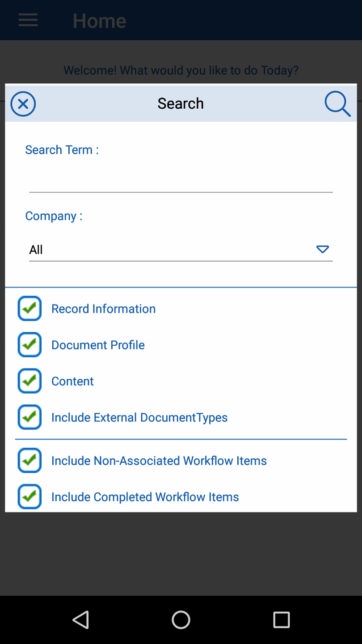Open the hamburger menu icon
Screen dimensions: 362x644
pos(28,20)
